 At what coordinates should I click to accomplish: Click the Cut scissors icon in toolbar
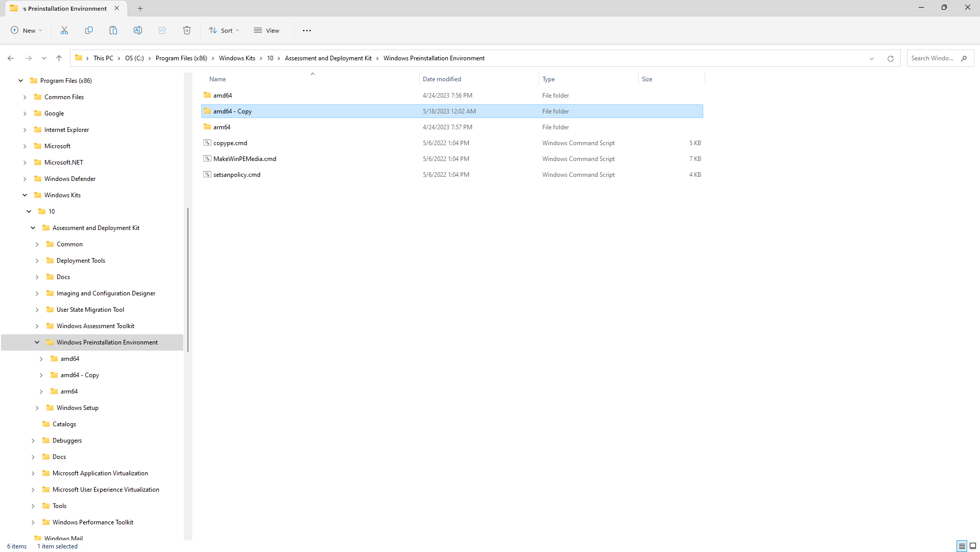64,31
